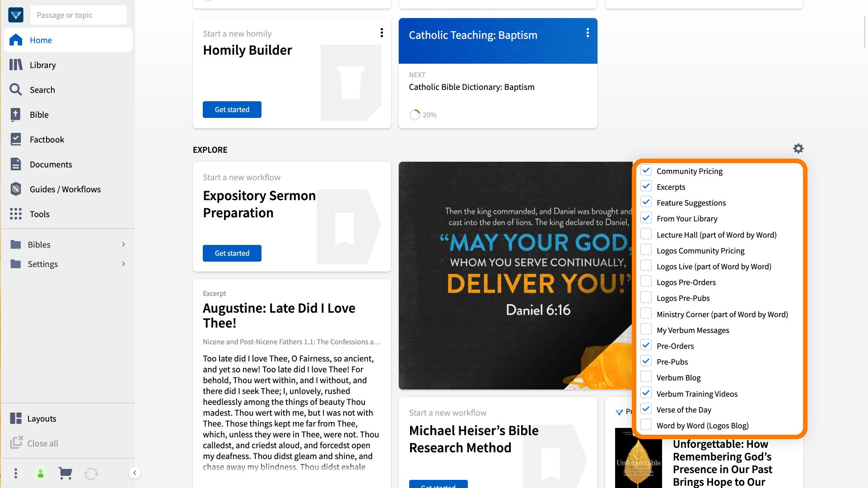
Task: Click the Search magnifier icon
Action: (16, 89)
